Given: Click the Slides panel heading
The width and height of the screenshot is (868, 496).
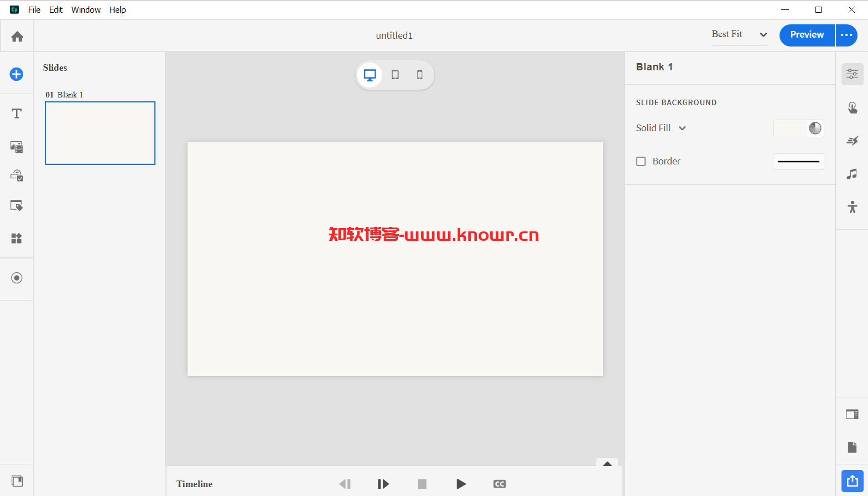Looking at the screenshot, I should tap(55, 68).
